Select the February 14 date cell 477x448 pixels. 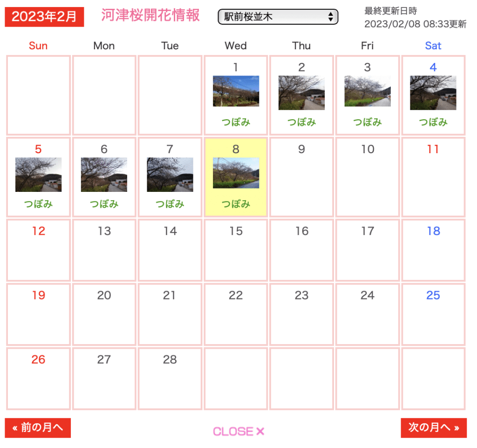click(170, 250)
